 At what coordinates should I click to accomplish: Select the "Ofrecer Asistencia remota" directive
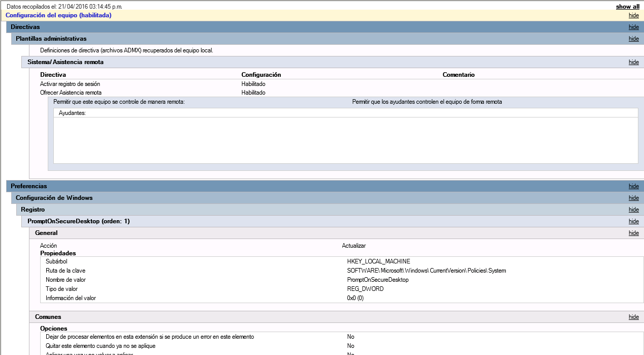tap(71, 93)
